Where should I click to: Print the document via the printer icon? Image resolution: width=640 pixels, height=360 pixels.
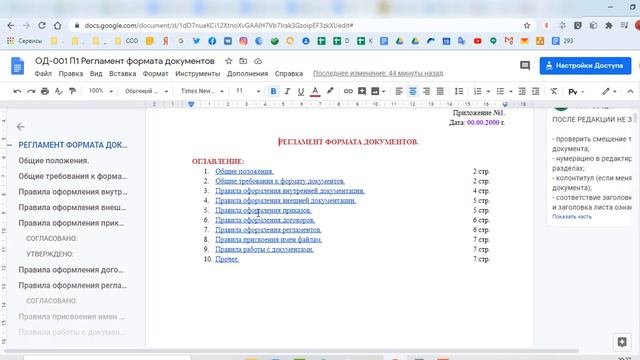pos(45,91)
